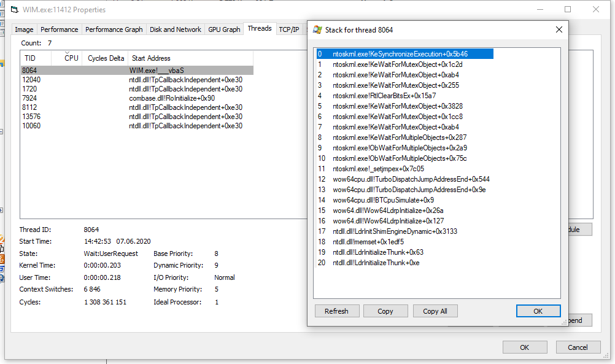Viewport: 615px width, 364px height.
Task: Select stack frame 18 memset+0x1edf5
Action: pos(404,242)
